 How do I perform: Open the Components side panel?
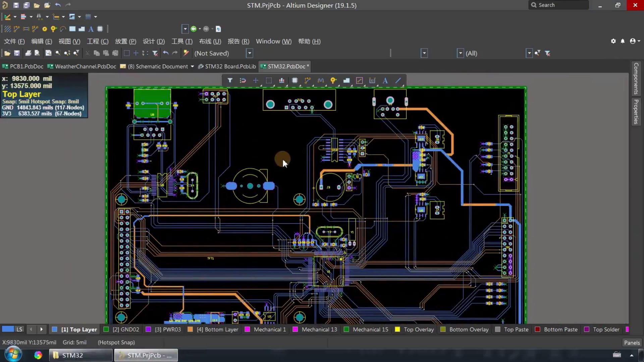pos(636,79)
